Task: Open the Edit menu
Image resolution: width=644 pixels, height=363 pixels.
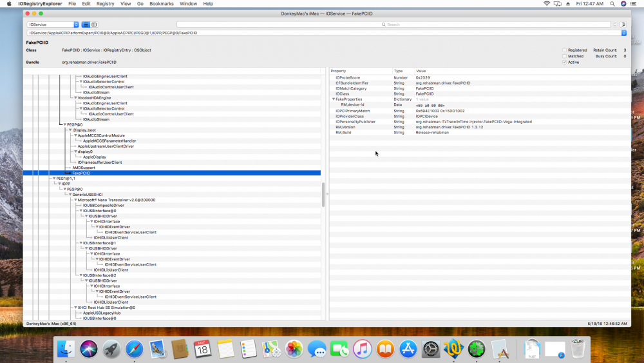Action: click(x=86, y=4)
